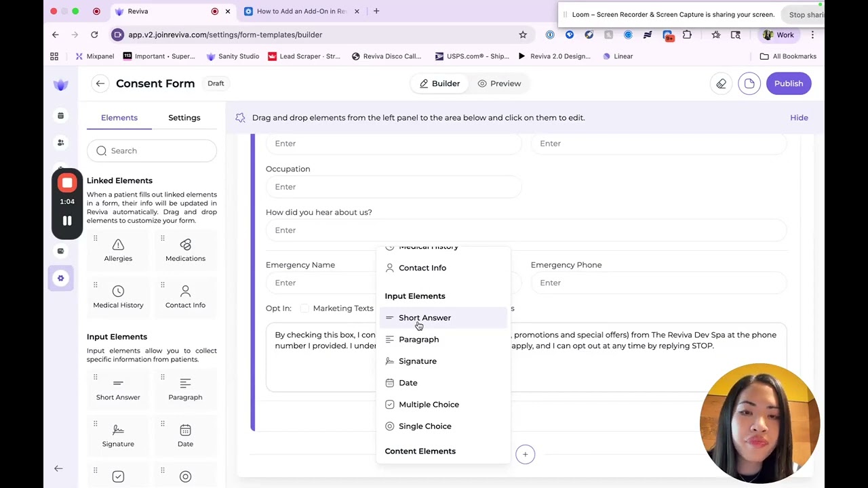Select the Allergies linked element
The width and height of the screenshot is (868, 488).
118,250
